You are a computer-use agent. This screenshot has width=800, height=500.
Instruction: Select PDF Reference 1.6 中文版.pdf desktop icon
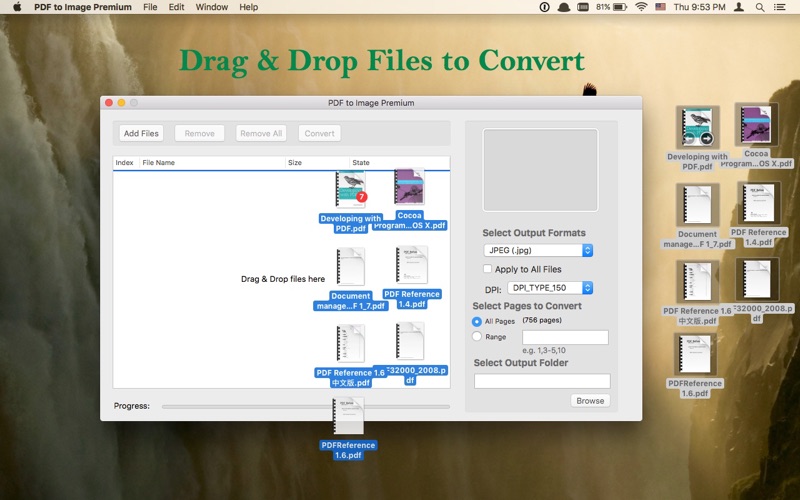697,282
